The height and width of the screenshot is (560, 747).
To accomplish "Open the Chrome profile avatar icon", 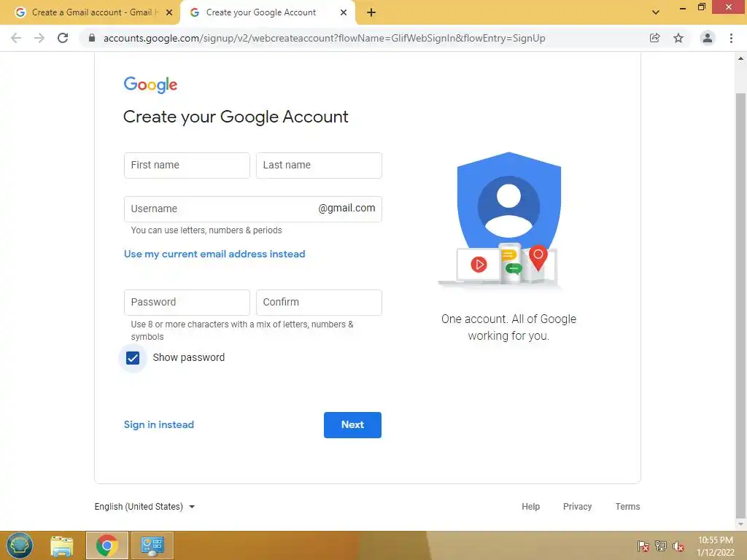I will coord(708,38).
